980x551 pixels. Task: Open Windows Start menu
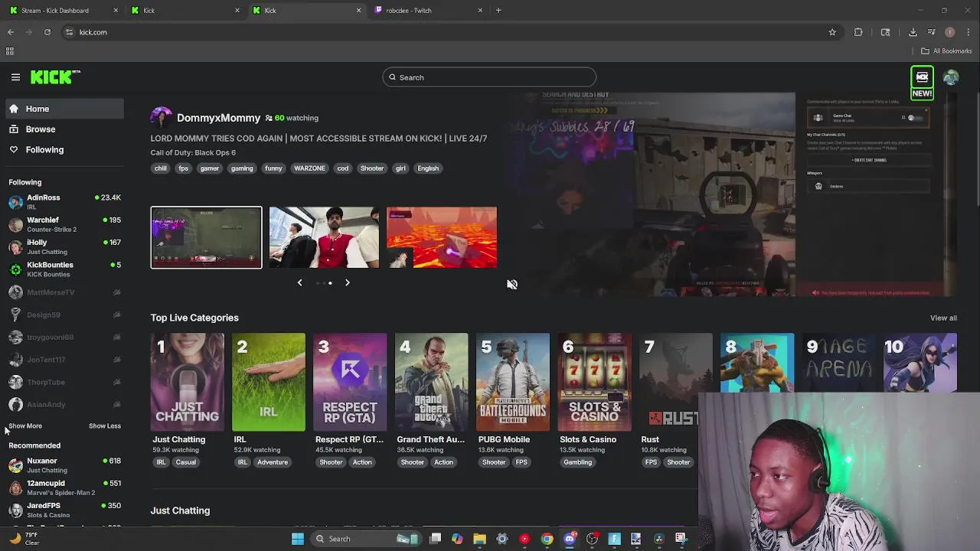pyautogui.click(x=298, y=539)
